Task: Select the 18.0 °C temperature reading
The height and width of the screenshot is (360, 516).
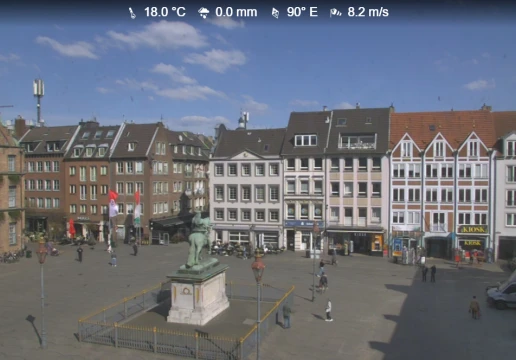Action: (165, 12)
